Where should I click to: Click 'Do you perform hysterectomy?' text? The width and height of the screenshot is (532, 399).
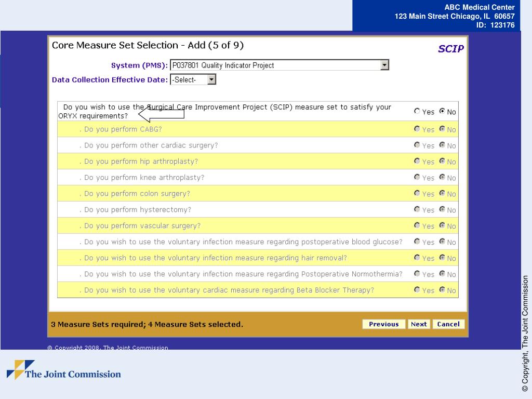[137, 210]
